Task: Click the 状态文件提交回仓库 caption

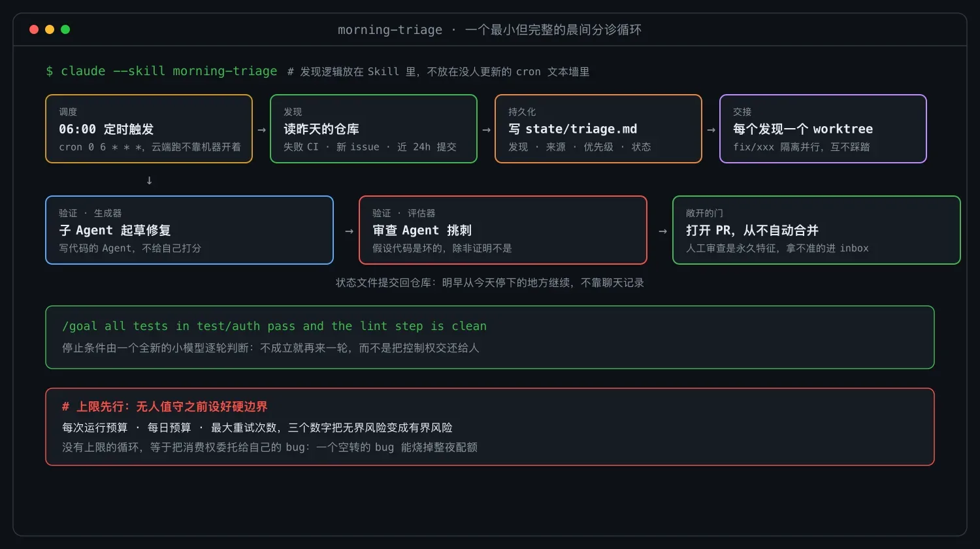Action: 490,283
